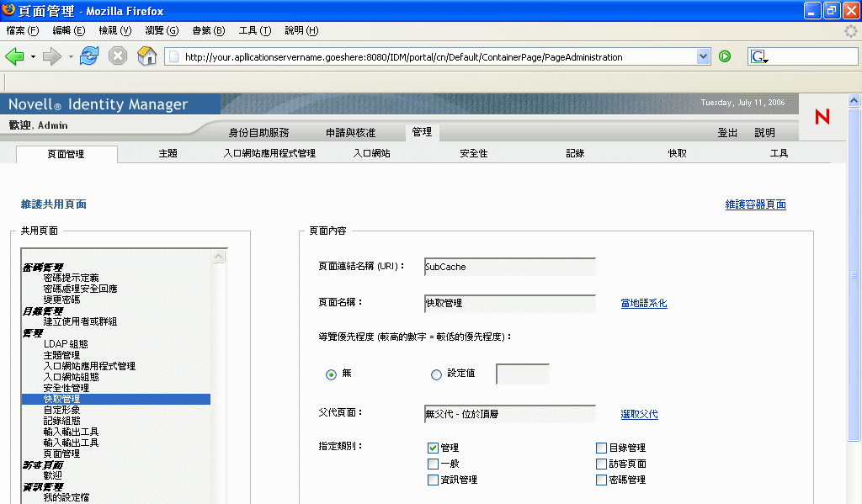
Task: Check the 訪客頁面 category checkbox
Action: click(x=601, y=464)
